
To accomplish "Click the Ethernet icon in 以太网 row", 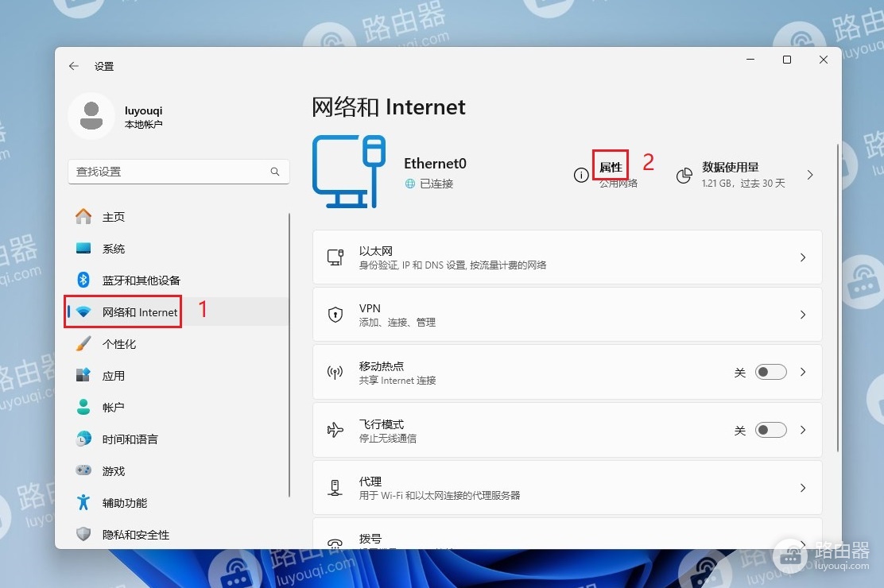I will [x=335, y=257].
